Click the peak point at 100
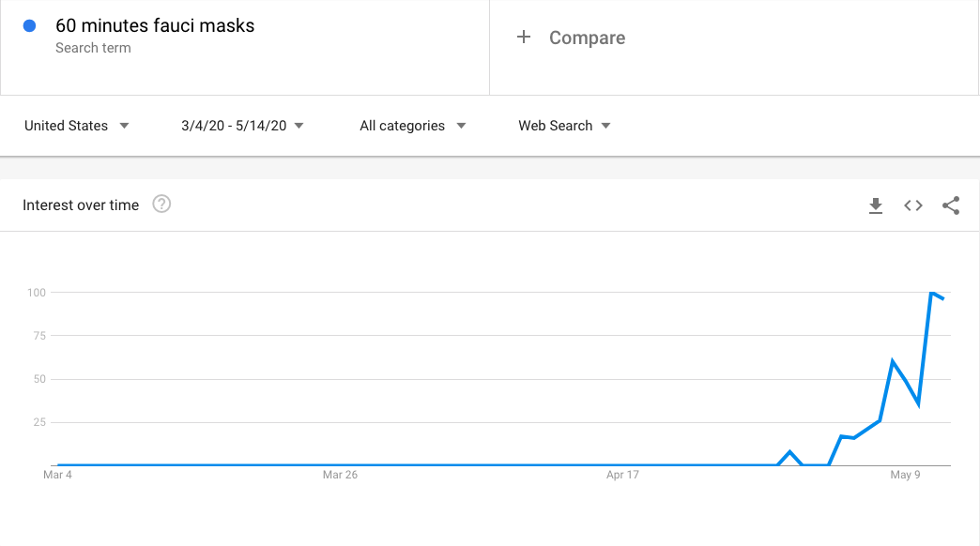 tap(931, 293)
